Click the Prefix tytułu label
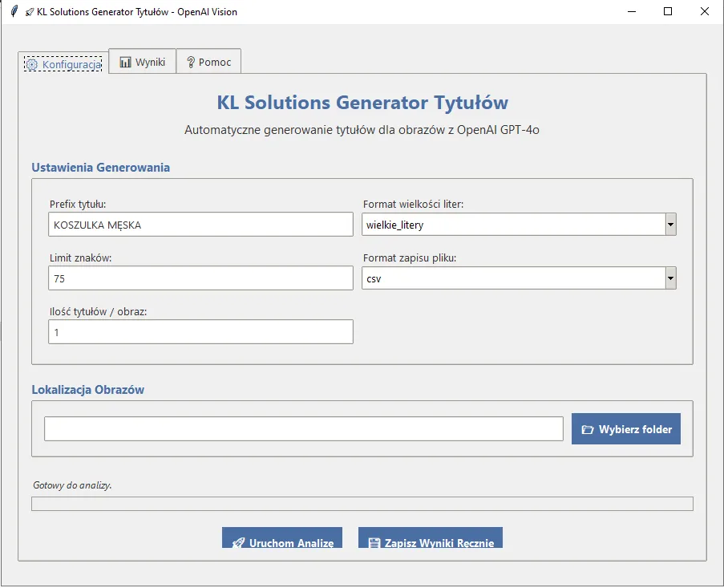Screen dimensions: 724x588 tap(78, 205)
